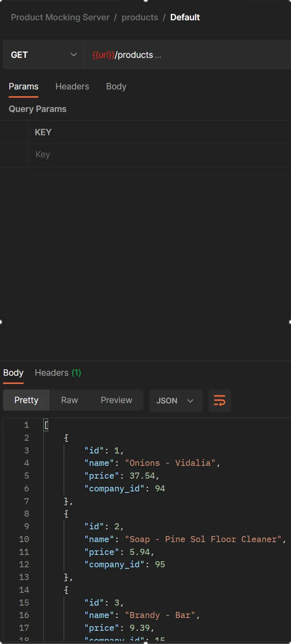The image size is (291, 644).
Task: Switch to the Params tab
Action: click(x=24, y=87)
